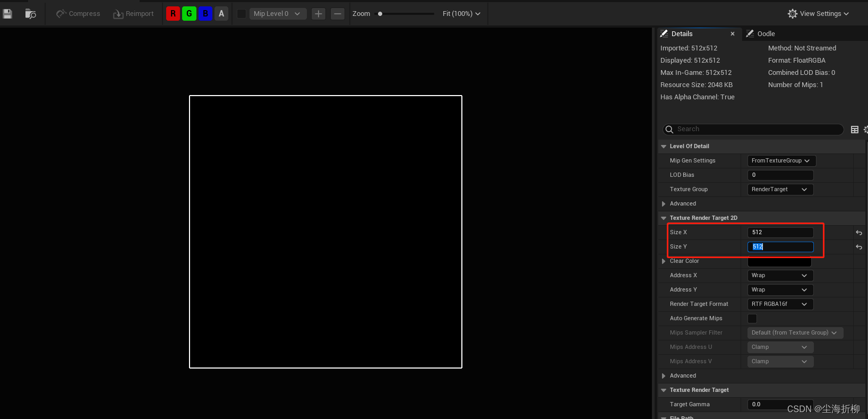Collapse the Texture Render Target section
The height and width of the screenshot is (419, 868).
pos(664,390)
